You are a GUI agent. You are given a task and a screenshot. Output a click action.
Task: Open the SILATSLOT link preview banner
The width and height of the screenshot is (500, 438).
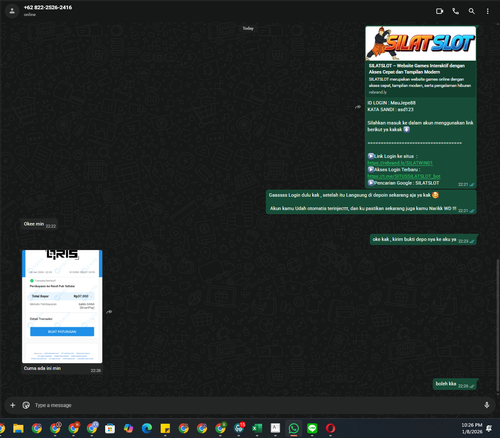(x=420, y=43)
